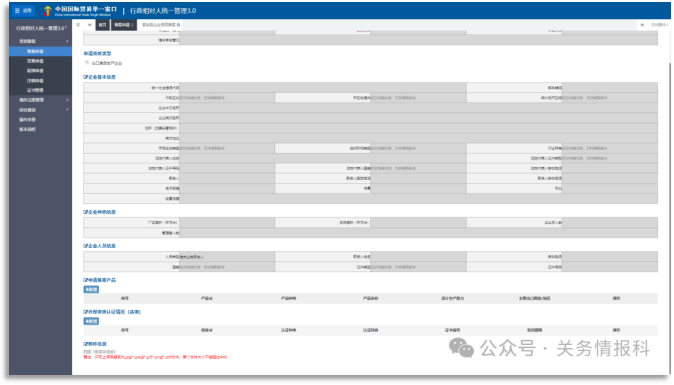Screen dimensions: 674x385
Task: Open the 关闭操作 dropdown at top right
Action: 659,25
